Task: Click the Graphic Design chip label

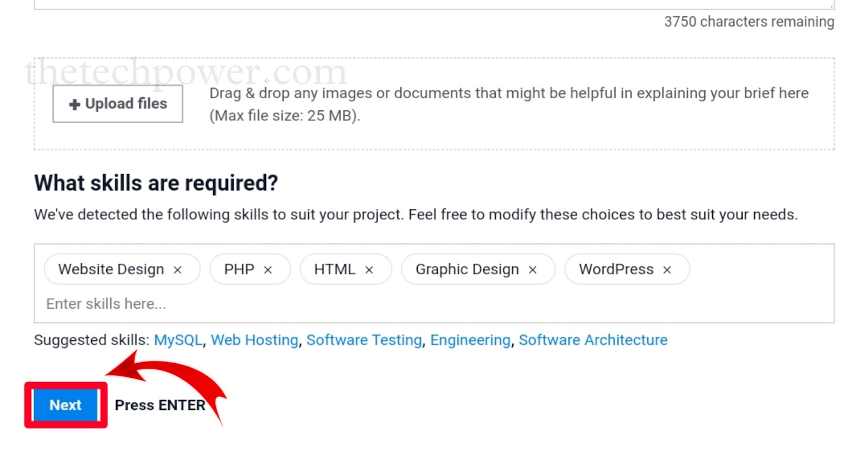Action: click(x=467, y=269)
